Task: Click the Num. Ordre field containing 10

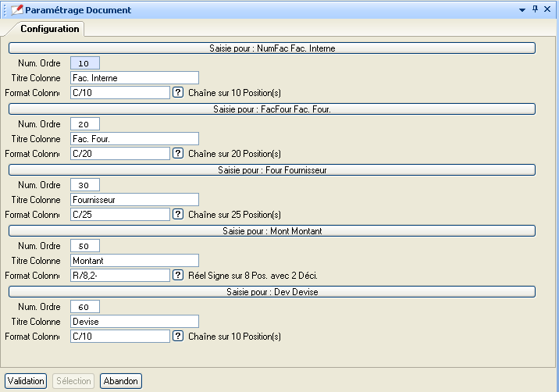Action: (85, 63)
